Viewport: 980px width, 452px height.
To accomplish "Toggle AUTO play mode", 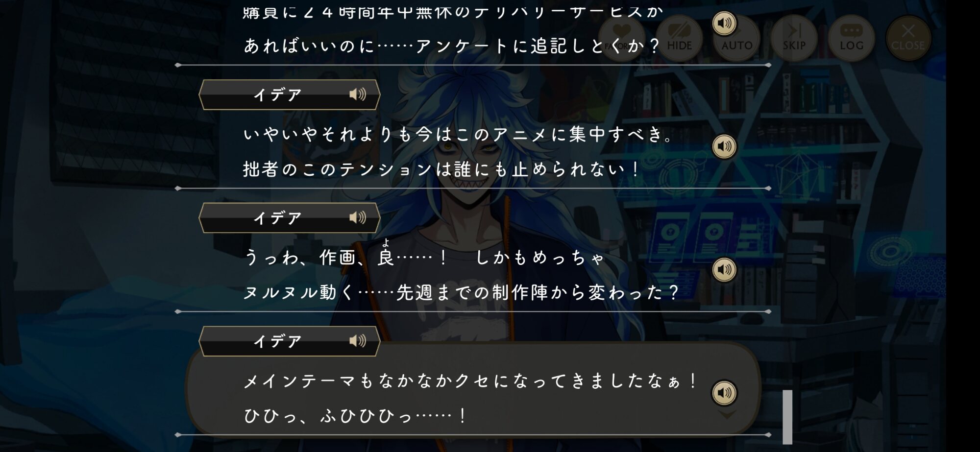I will 736,37.
